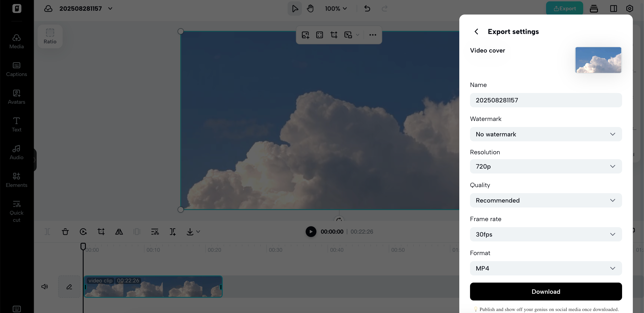Open the Frame rate 30fps dropdown
644x313 pixels.
tap(546, 234)
